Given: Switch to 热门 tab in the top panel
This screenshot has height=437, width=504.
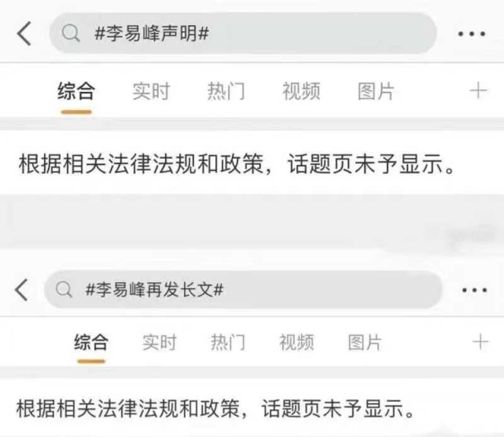Looking at the screenshot, I should (x=226, y=91).
